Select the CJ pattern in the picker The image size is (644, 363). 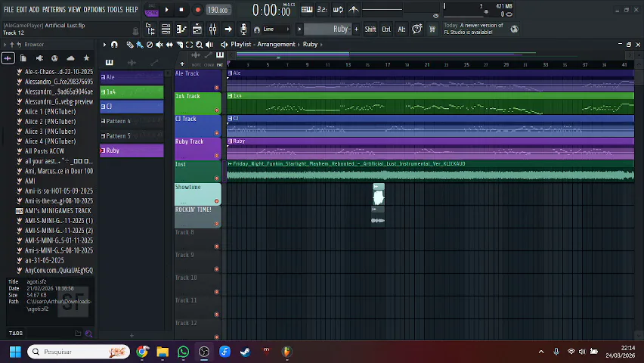132,107
